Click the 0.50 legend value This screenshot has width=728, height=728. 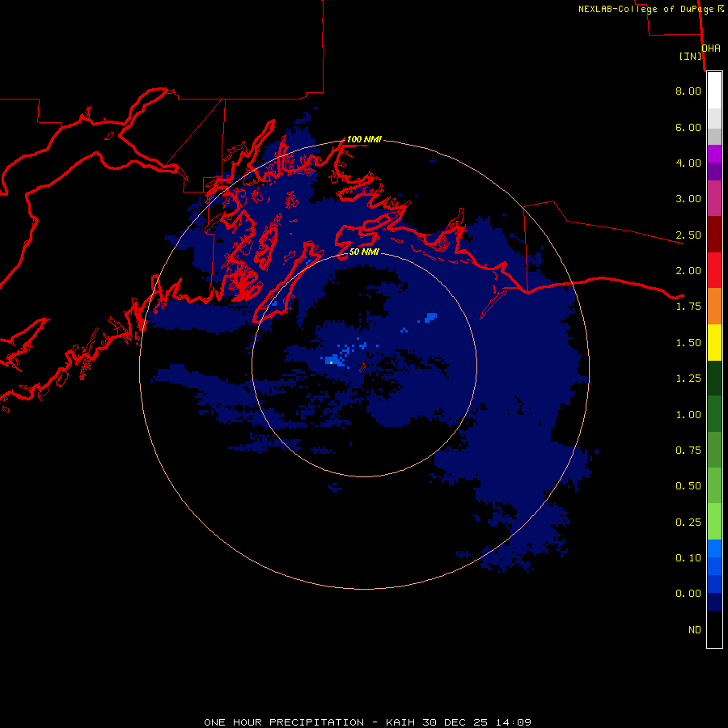click(688, 486)
